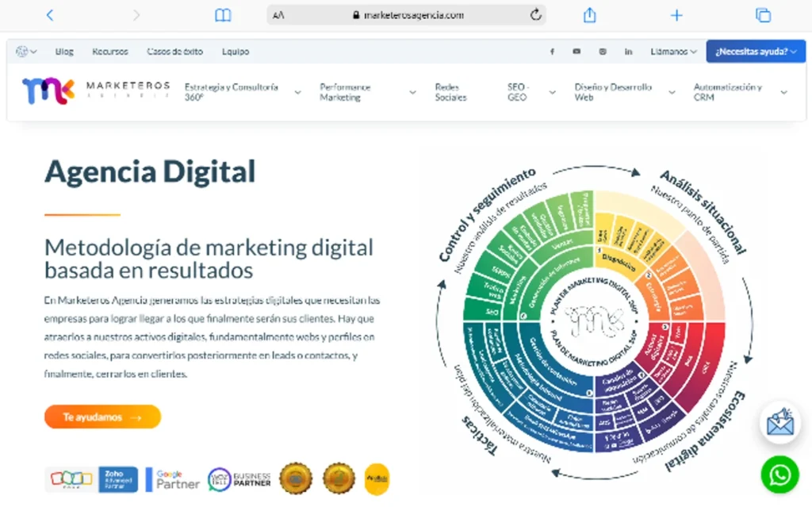Click the 'Ecosistema digital' wheel label
Viewport: 812px width, 507px height.
(x=706, y=432)
